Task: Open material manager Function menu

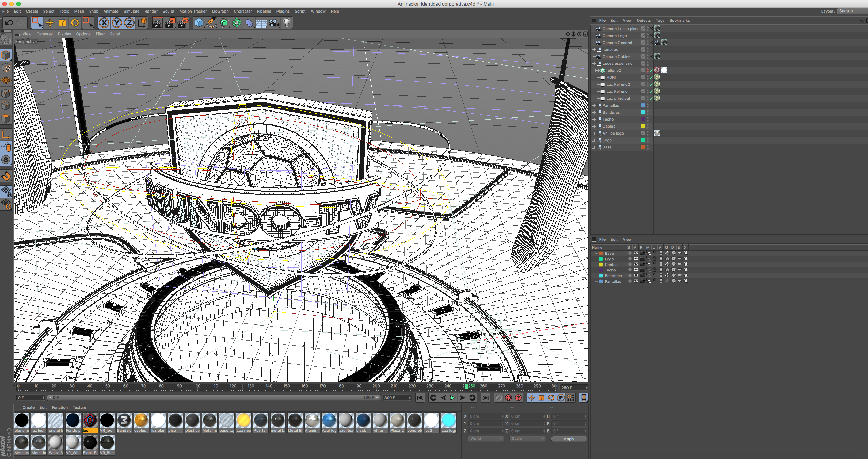Action: pyautogui.click(x=60, y=407)
